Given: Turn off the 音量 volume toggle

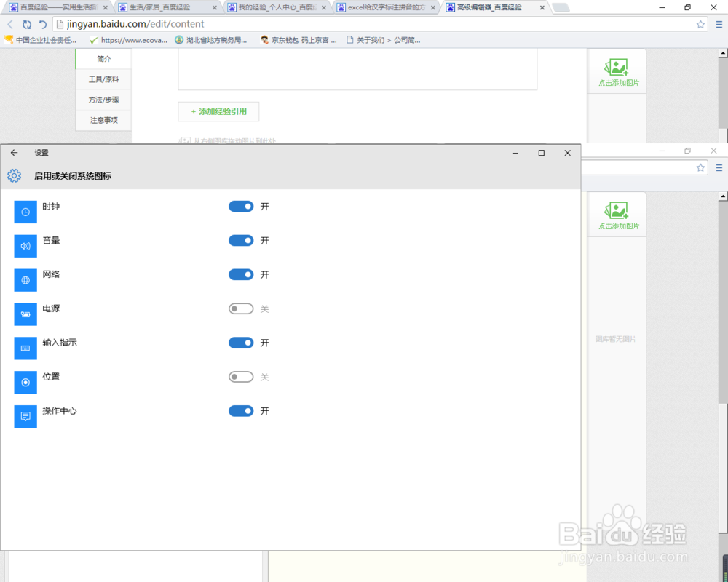Looking at the screenshot, I should pos(241,240).
